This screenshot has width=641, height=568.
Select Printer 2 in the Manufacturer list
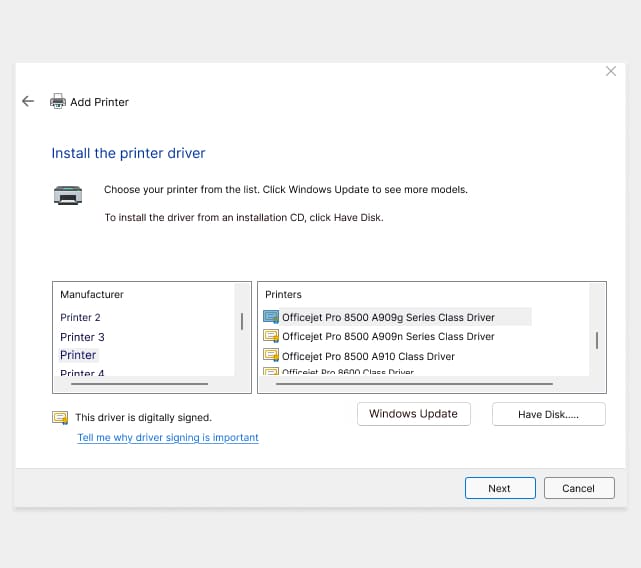(80, 317)
